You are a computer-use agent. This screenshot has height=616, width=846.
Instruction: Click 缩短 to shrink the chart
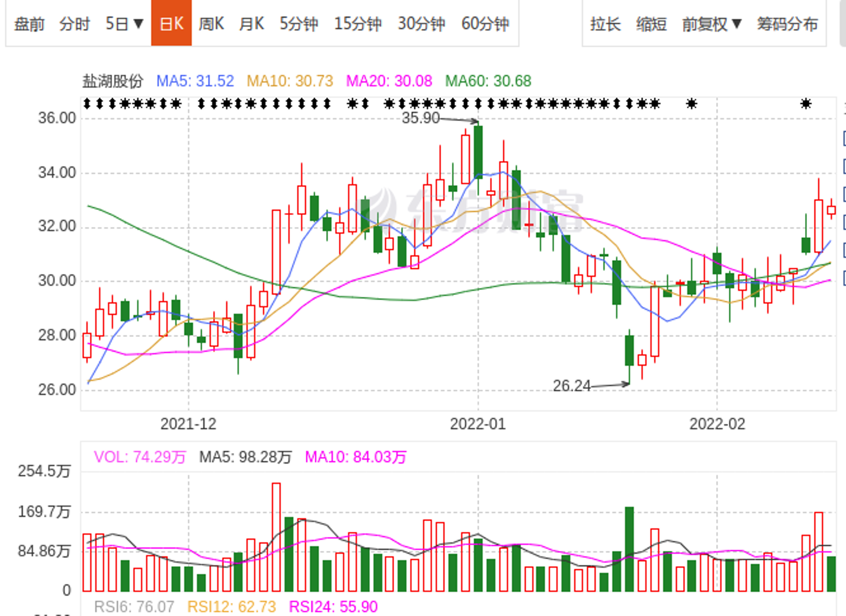point(651,24)
